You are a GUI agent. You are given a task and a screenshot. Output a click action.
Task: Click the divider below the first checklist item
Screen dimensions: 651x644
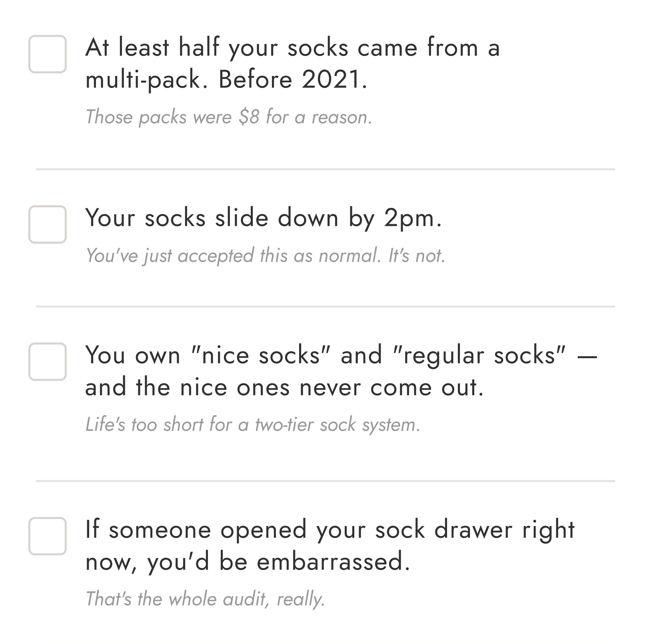325,168
